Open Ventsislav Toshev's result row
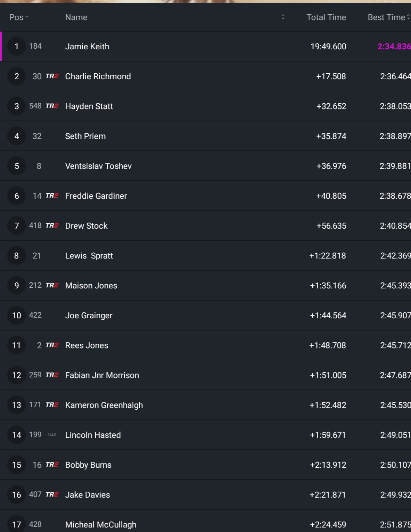411x532 pixels. tap(98, 166)
